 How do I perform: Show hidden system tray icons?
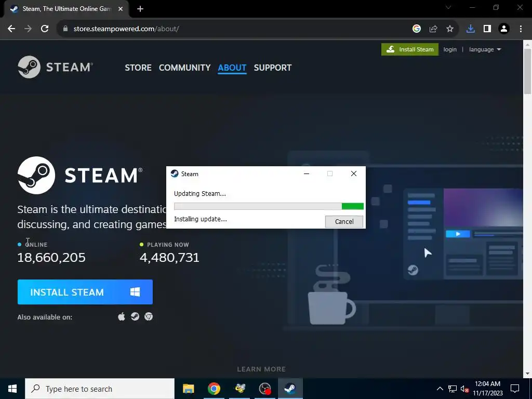click(x=440, y=389)
